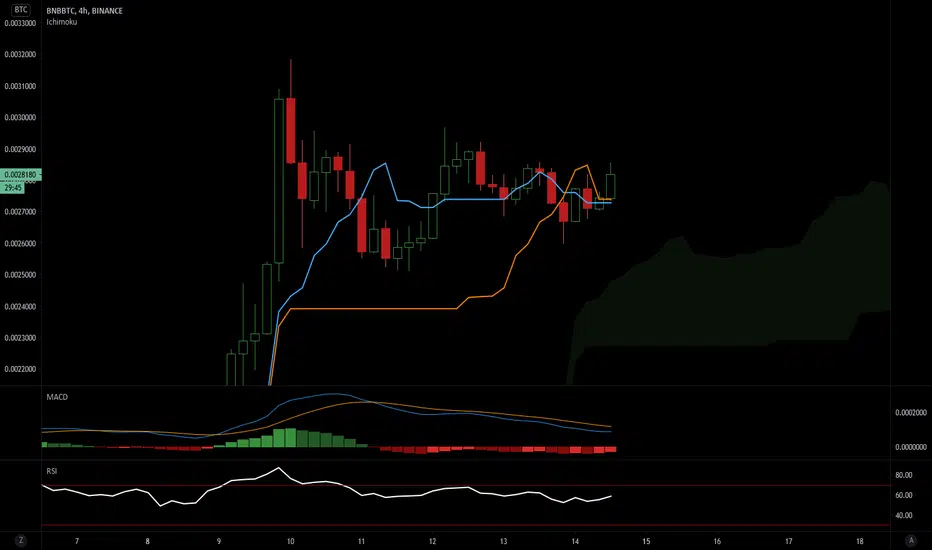Click price axis value 0.0032000

click(x=20, y=55)
